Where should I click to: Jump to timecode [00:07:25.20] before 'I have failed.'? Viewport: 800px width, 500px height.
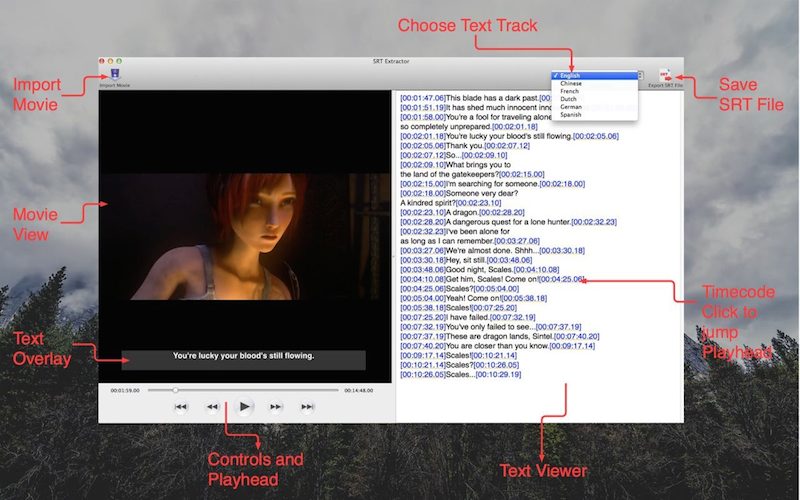click(x=423, y=317)
